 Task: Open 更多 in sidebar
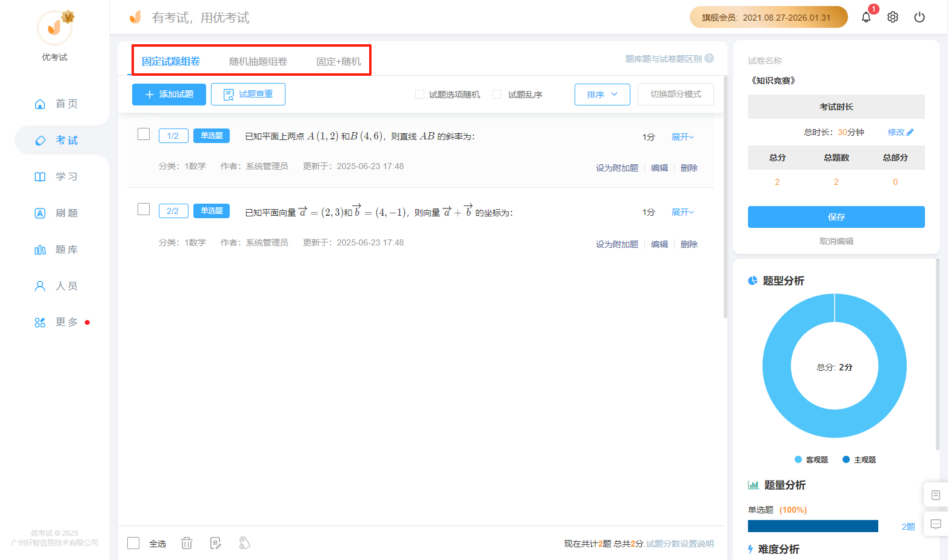(x=56, y=322)
